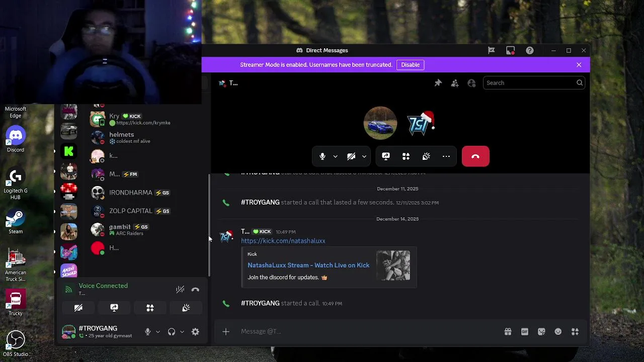The image size is (644, 362).
Task: Open pinned messages
Action: 438,83
